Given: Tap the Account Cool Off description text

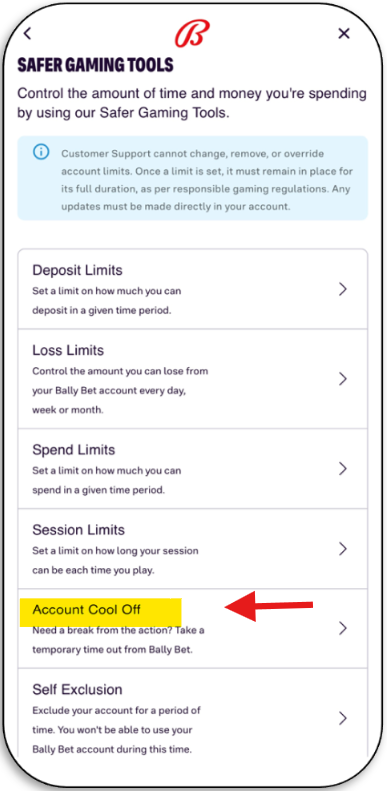Looking at the screenshot, I should click(118, 640).
